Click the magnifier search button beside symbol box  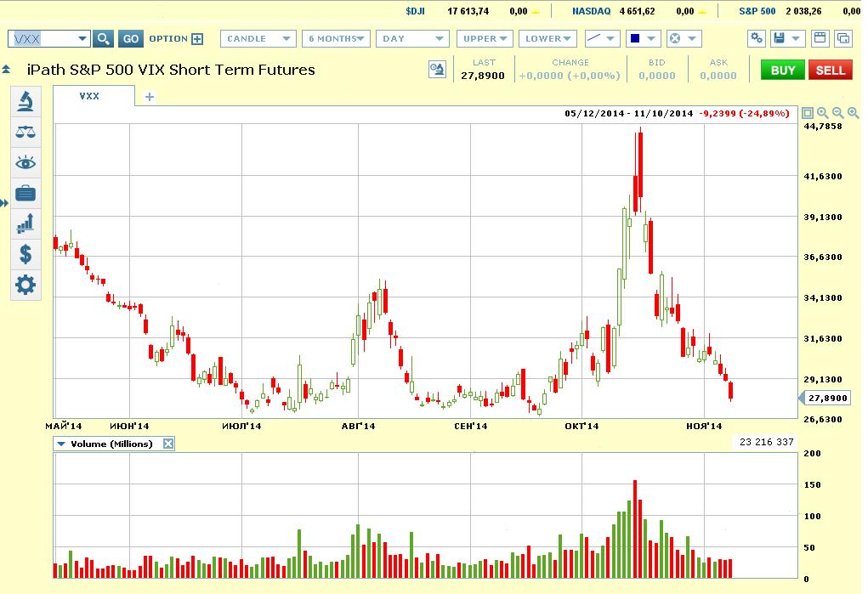[x=103, y=39]
